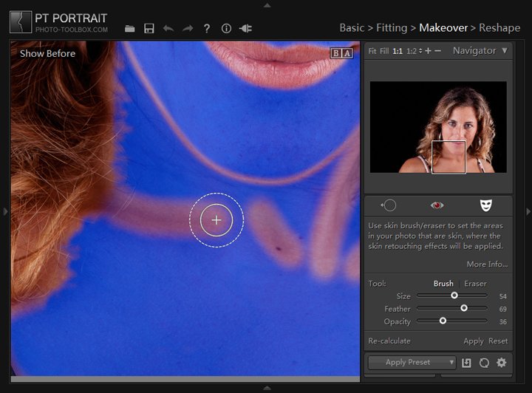Open a photo with the folder icon
This screenshot has height=393, width=532.
(130, 28)
